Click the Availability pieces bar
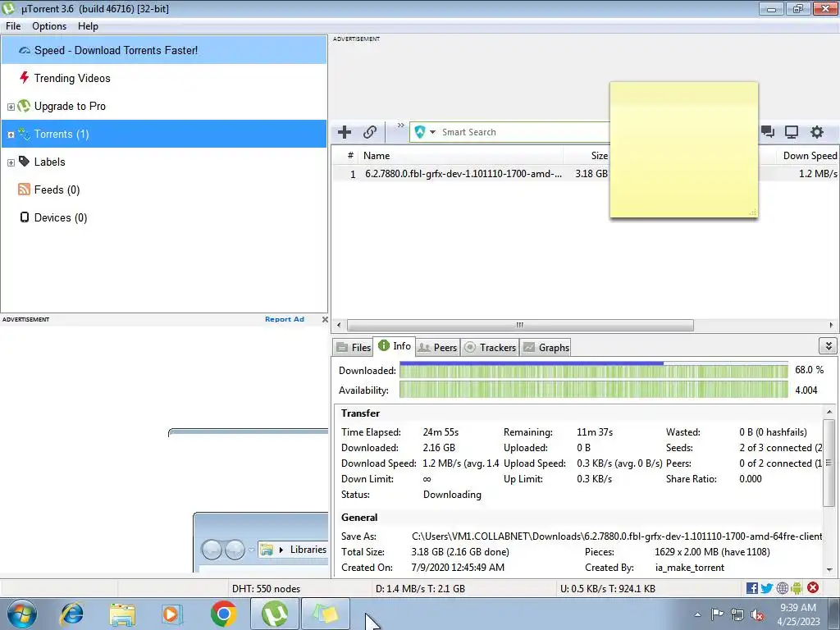Image resolution: width=840 pixels, height=630 pixels. pyautogui.click(x=594, y=390)
